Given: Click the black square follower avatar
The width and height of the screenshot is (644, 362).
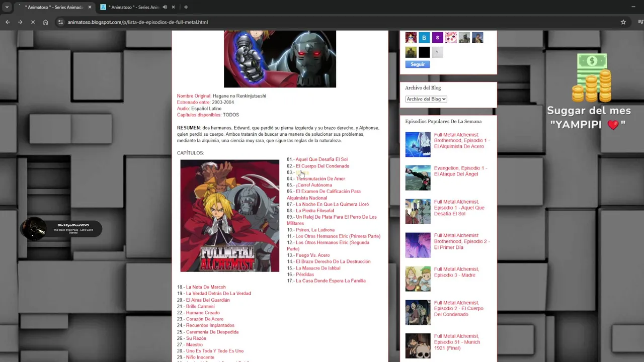Looking at the screenshot, I should (x=424, y=52).
